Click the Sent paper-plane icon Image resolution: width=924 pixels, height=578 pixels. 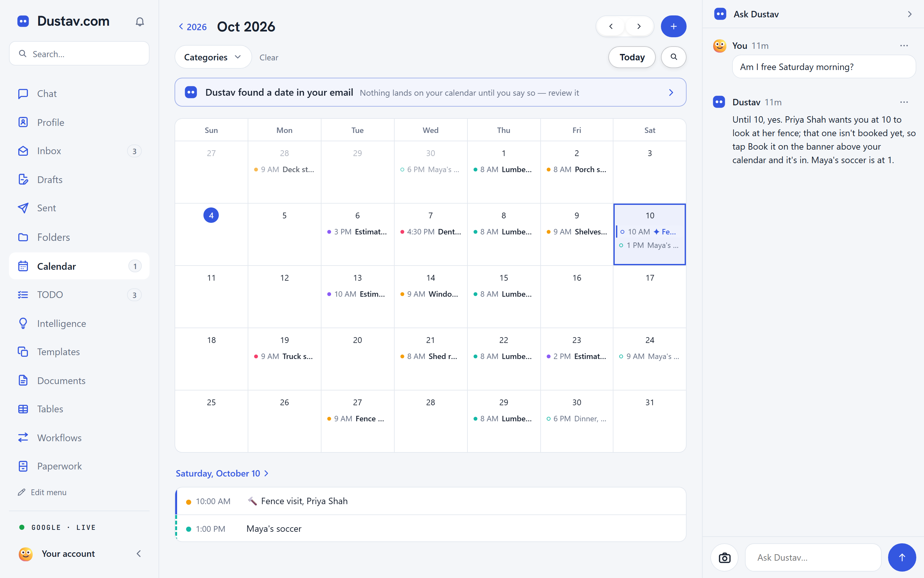[23, 208]
